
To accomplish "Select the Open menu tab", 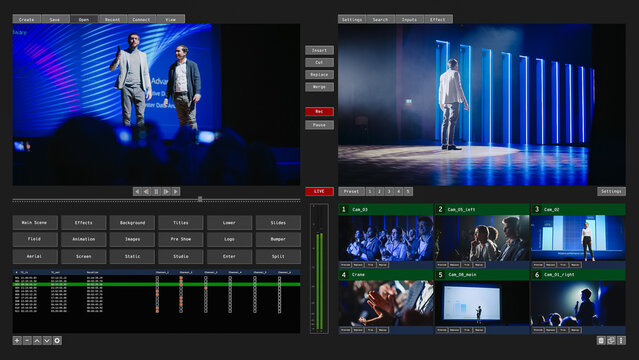I will point(84,19).
